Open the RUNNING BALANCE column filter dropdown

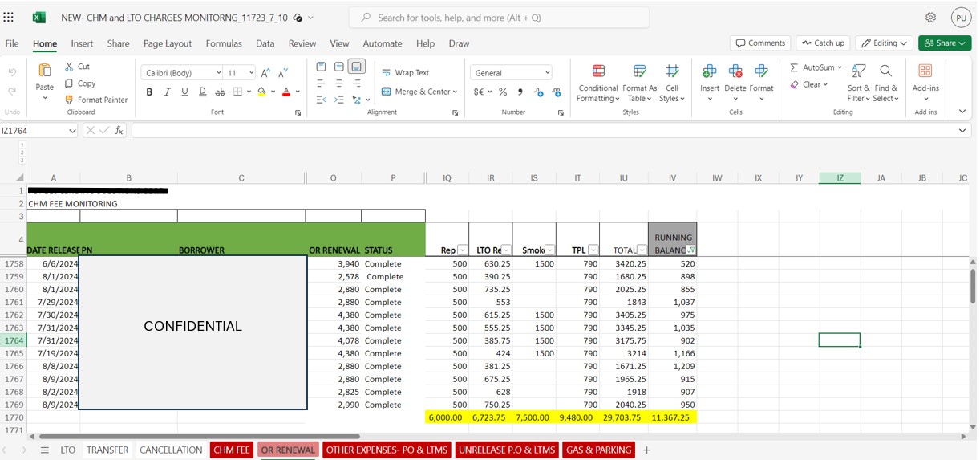690,250
